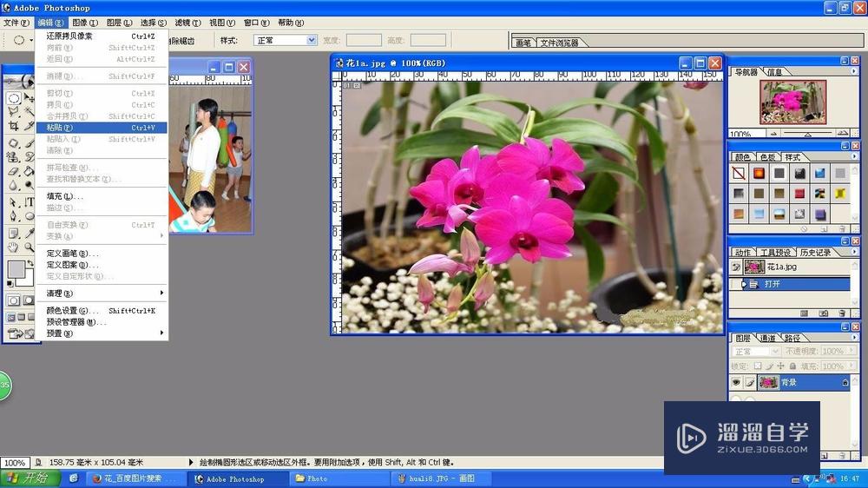Toggle the brush link box on 背景 layer

(750, 382)
